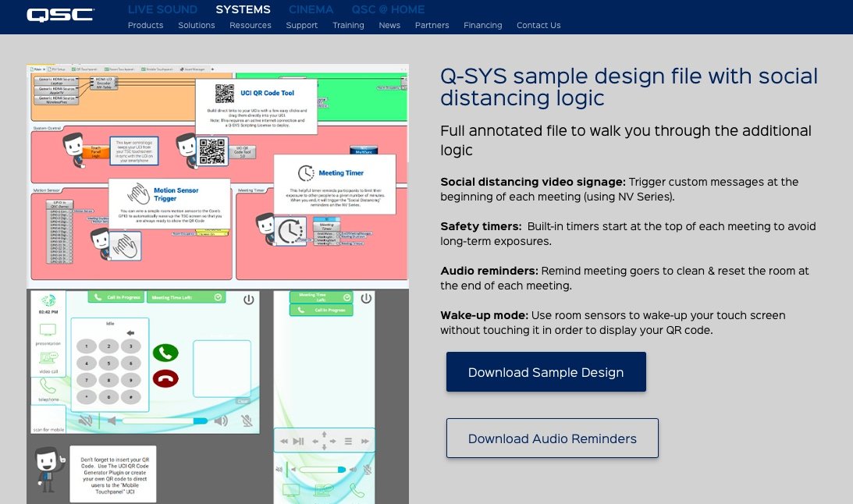Open the SYSTEMS section
This screenshot has width=853, height=504.
coord(243,9)
